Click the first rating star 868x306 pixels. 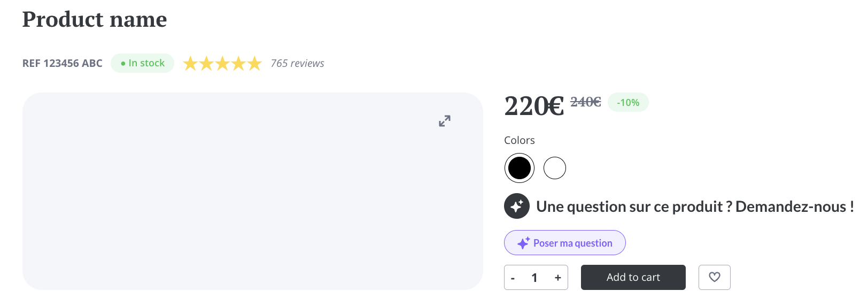(191, 64)
